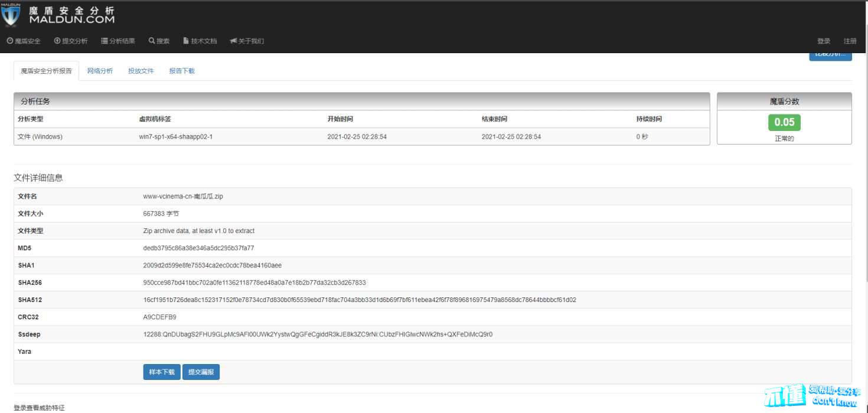Image resolution: width=868 pixels, height=413 pixels.
Task: Click the green 0.05 score badge
Action: (784, 122)
